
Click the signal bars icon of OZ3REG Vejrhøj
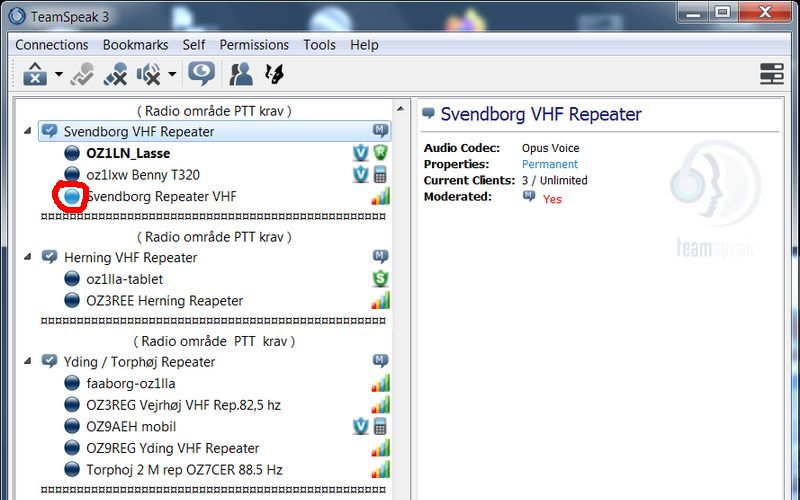point(380,405)
